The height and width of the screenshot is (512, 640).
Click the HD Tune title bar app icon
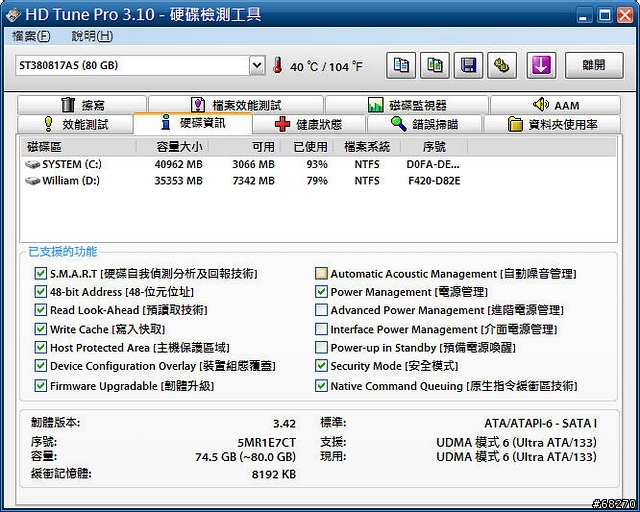(x=13, y=14)
